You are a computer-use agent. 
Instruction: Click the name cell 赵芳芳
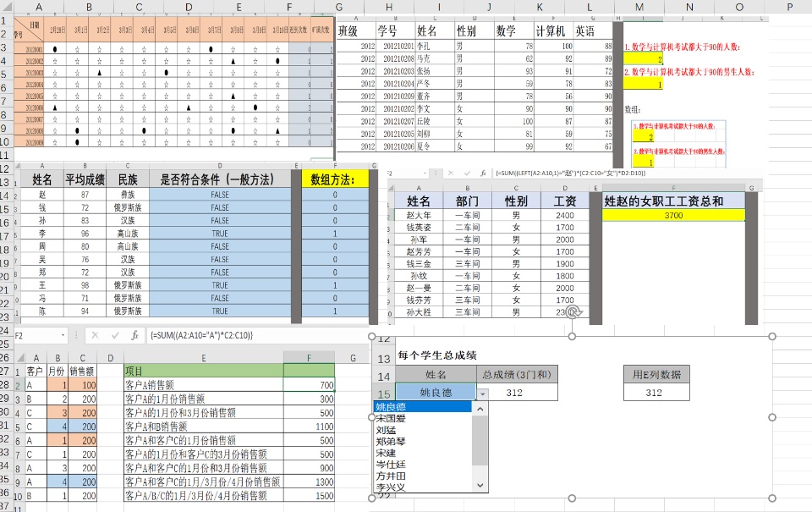click(x=419, y=252)
